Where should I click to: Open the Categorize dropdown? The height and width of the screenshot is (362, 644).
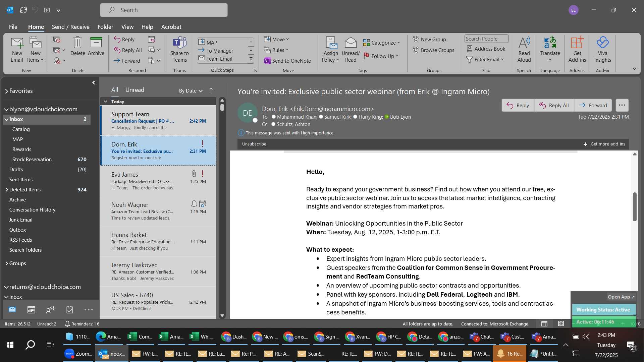pyautogui.click(x=382, y=43)
